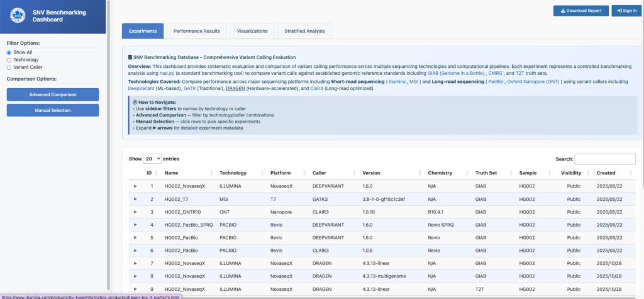
Task: Click the Advanced Comparison button
Action: click(53, 94)
